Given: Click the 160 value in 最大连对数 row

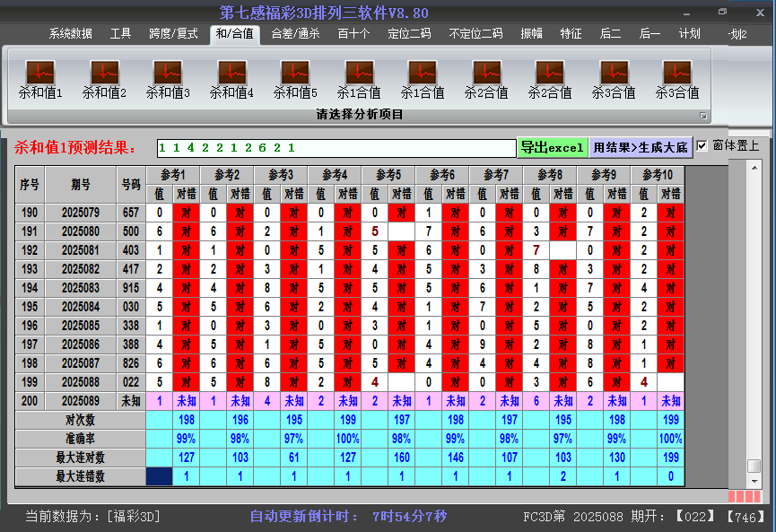Looking at the screenshot, I should (402, 458).
